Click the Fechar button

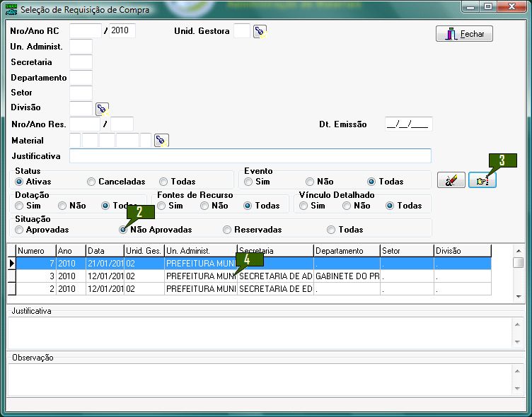tap(464, 34)
